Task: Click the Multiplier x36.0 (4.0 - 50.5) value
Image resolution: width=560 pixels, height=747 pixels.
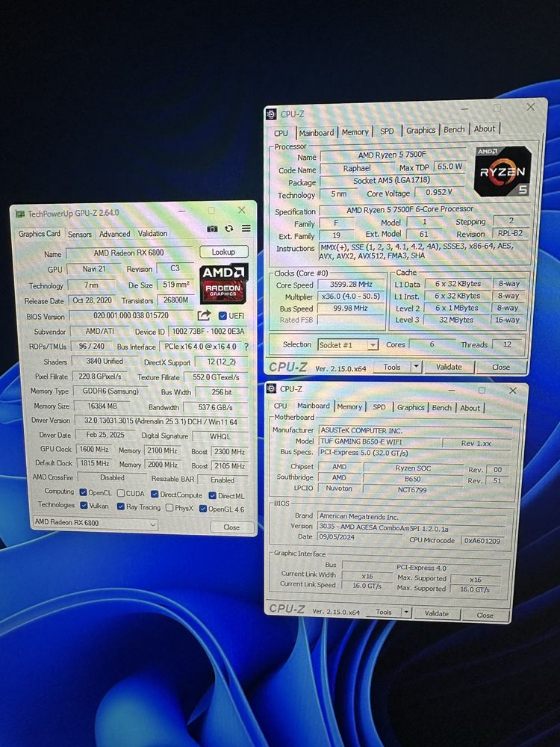Action: click(350, 297)
